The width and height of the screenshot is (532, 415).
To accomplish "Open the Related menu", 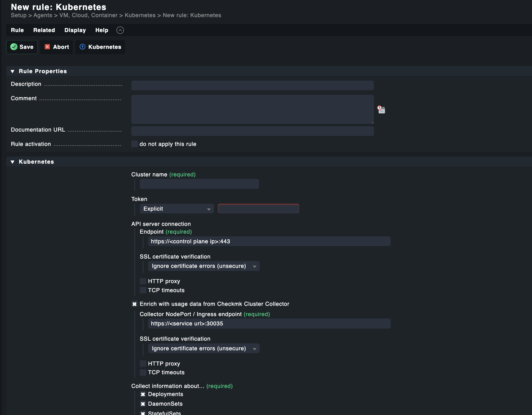I will (x=44, y=30).
